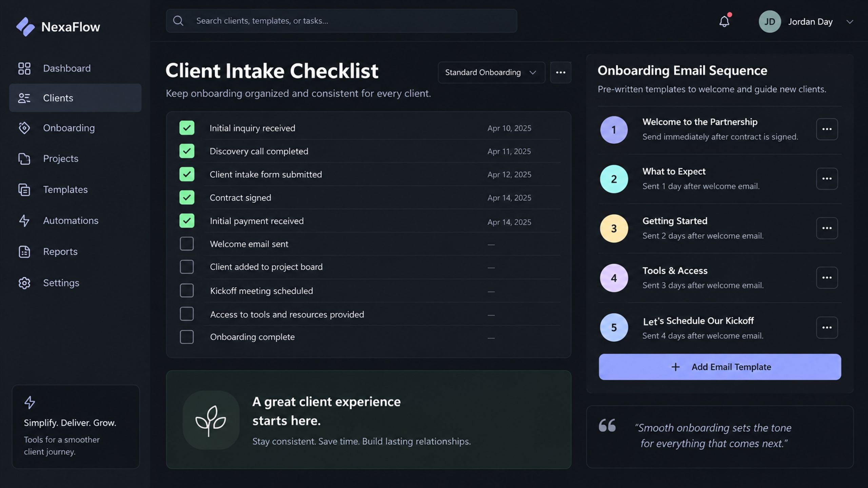
Task: Open the notifications bell
Action: (724, 21)
